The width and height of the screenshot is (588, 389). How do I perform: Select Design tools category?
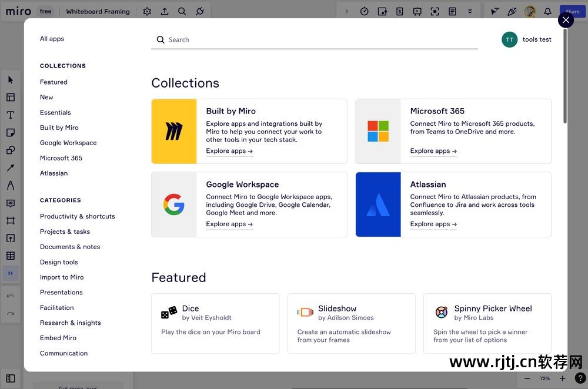(x=59, y=262)
